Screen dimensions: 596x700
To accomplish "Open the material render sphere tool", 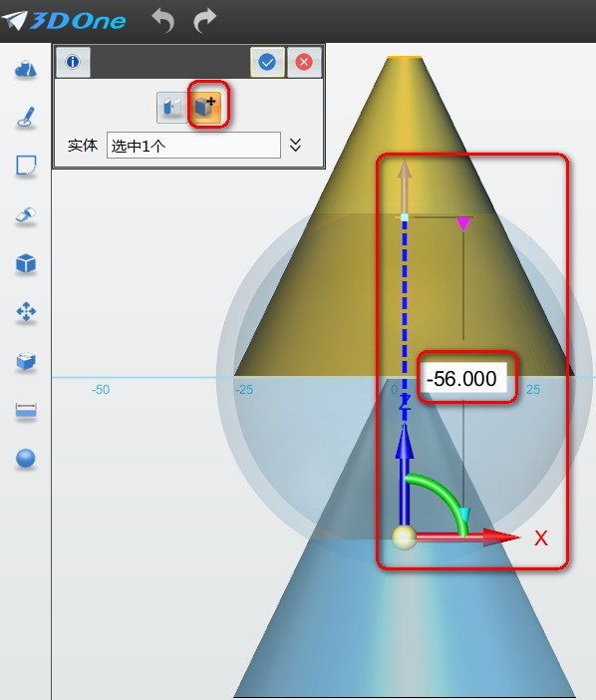I will click(x=26, y=459).
